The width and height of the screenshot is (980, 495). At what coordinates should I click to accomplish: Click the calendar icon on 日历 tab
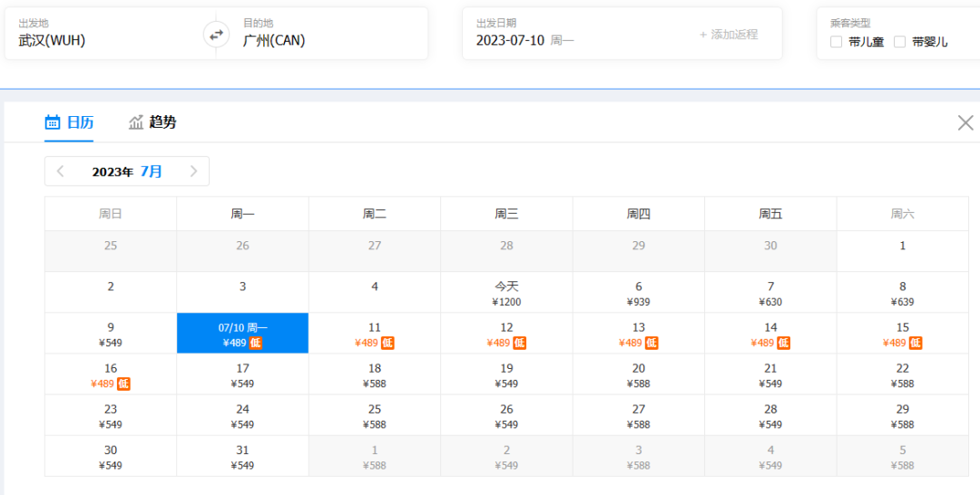(x=53, y=122)
